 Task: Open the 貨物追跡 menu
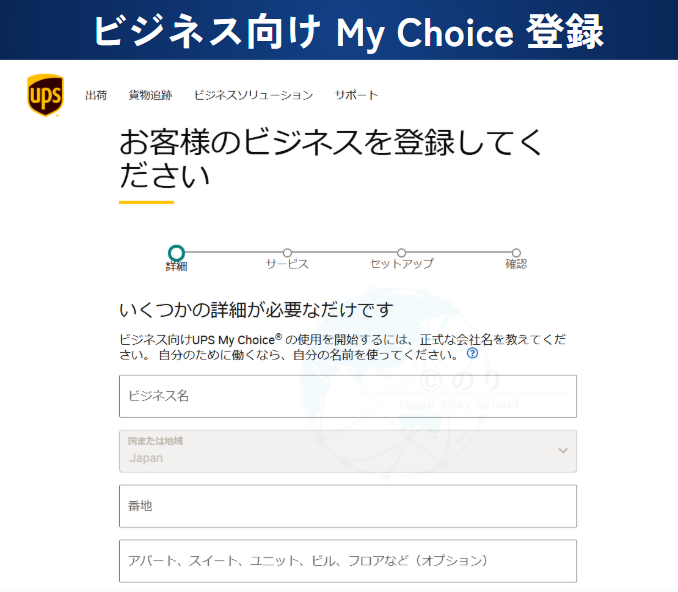point(150,95)
